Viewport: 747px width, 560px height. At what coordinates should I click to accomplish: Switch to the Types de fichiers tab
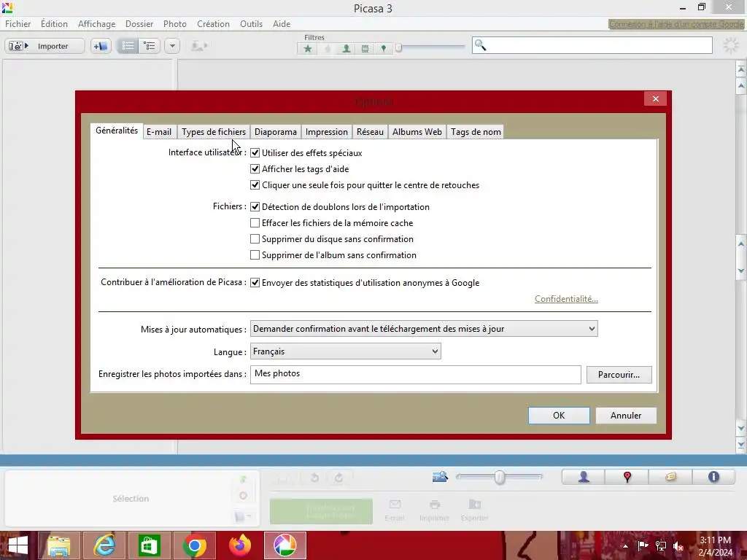point(214,132)
